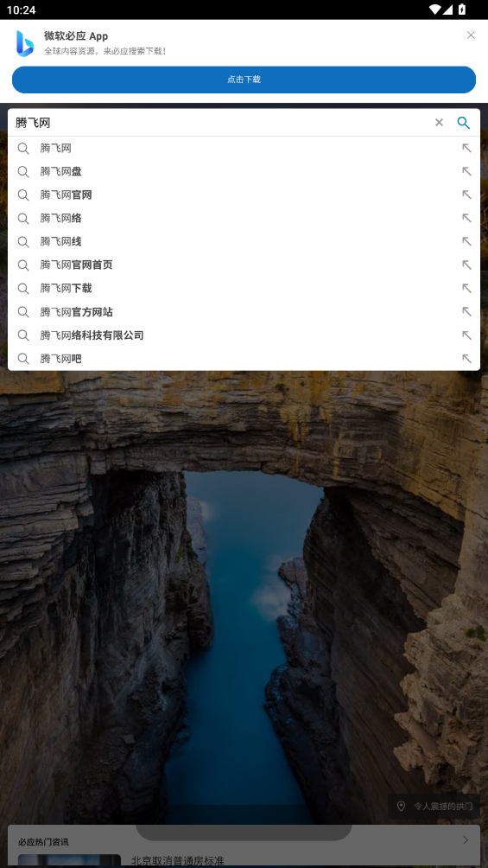This screenshot has height=868, width=488.
Task: Dismiss the 微软必应 App banner
Action: coord(471,35)
